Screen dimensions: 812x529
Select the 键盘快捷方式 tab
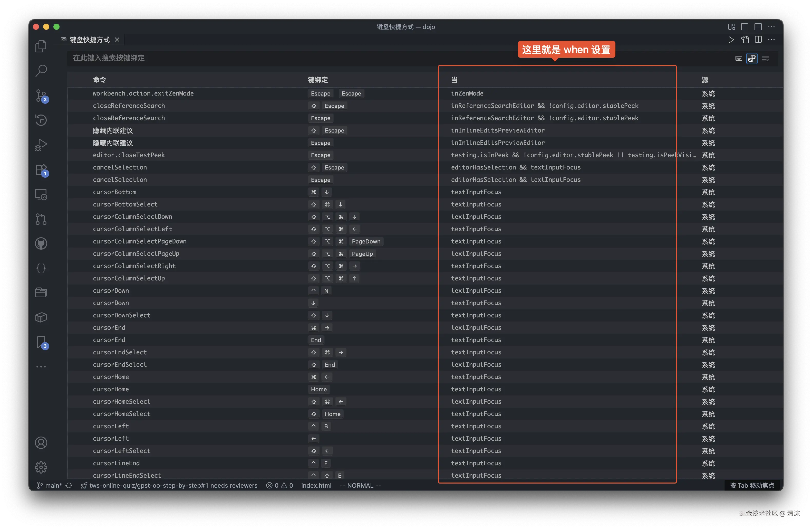click(x=89, y=40)
